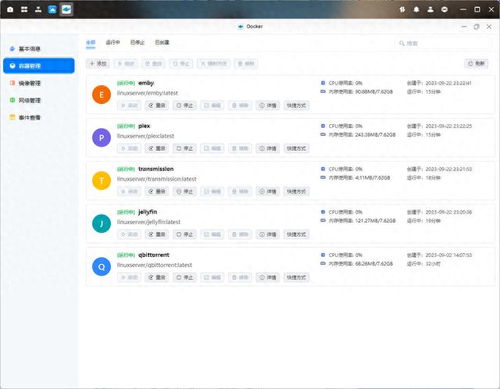Switch to the 全部 tab
Viewport: 500px width, 389px height.
91,43
